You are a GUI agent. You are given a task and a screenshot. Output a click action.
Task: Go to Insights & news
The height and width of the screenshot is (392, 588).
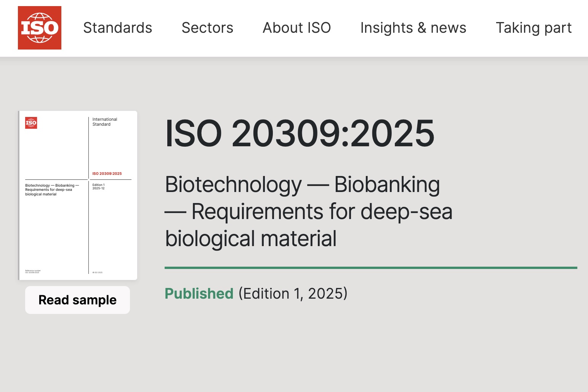pos(413,28)
